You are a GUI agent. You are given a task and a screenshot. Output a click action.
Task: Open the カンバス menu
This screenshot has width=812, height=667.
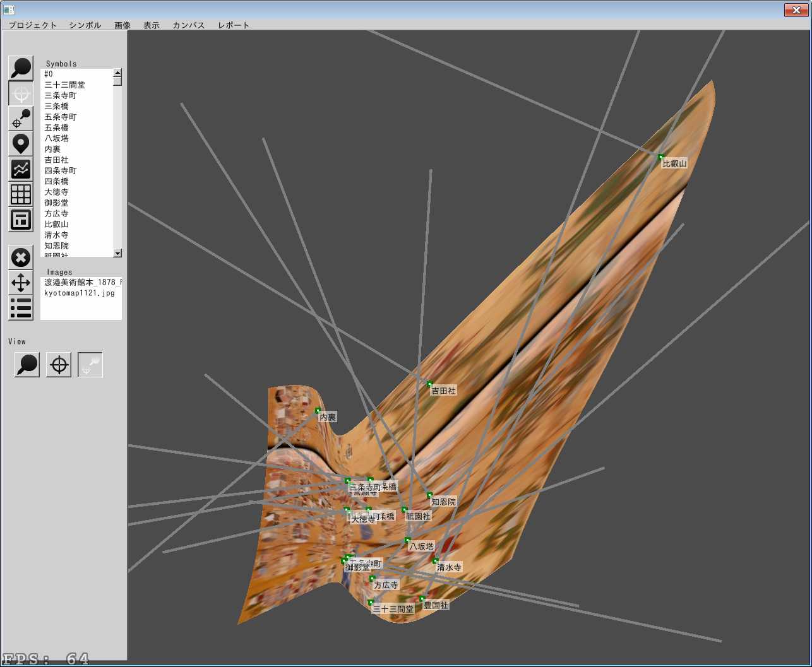[189, 25]
